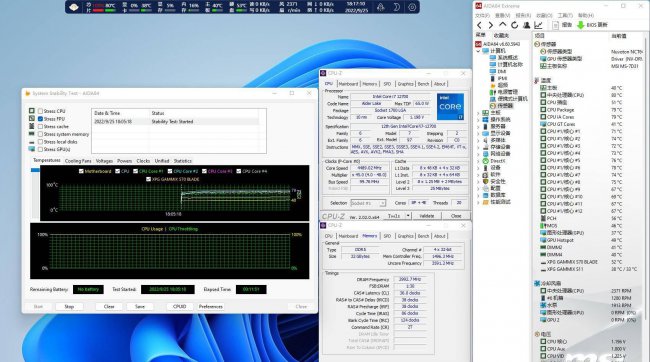Click the 性能测试 benchmark tree icon

pos(485,202)
